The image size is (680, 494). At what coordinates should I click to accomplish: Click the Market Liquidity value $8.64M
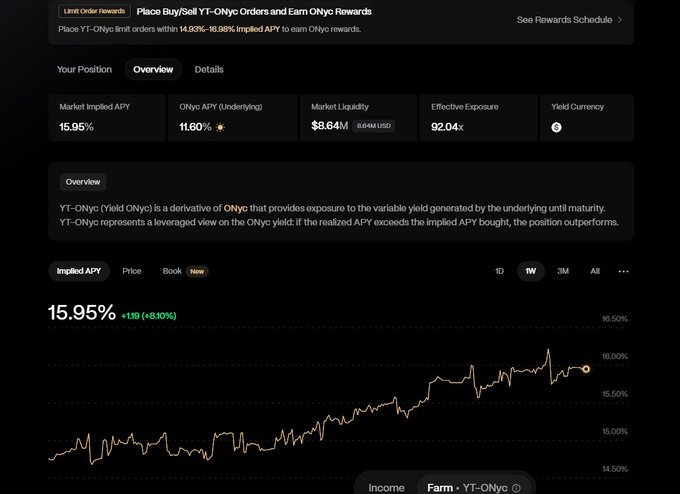click(330, 126)
